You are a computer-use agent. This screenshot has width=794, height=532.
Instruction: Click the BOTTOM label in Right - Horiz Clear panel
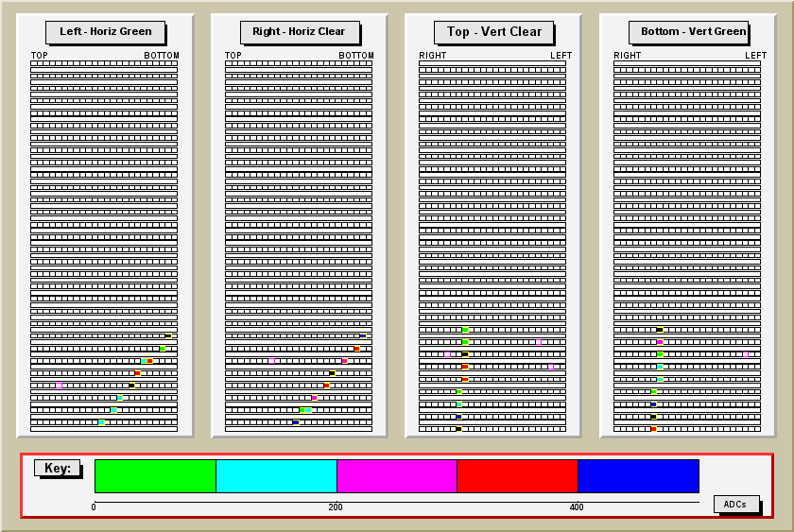pos(356,55)
